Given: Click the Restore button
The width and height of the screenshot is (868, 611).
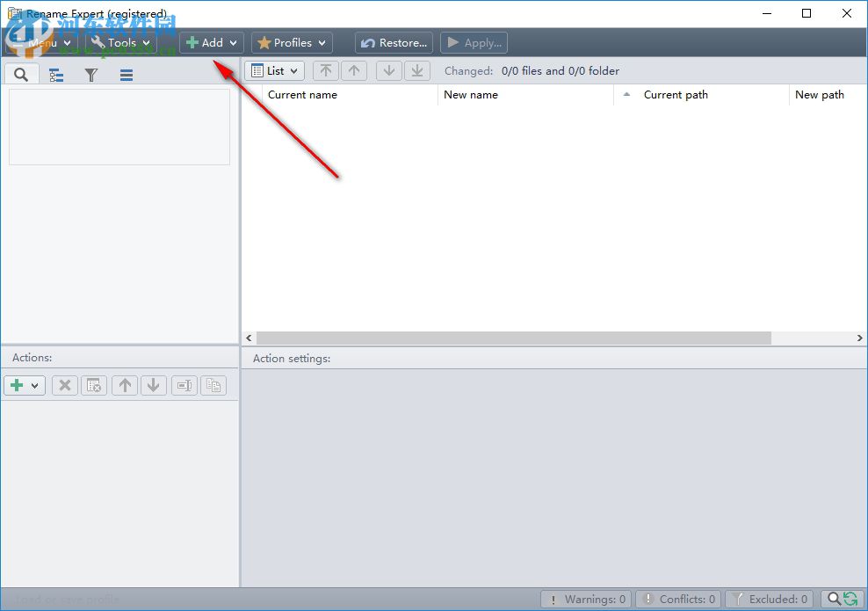Looking at the screenshot, I should point(394,43).
